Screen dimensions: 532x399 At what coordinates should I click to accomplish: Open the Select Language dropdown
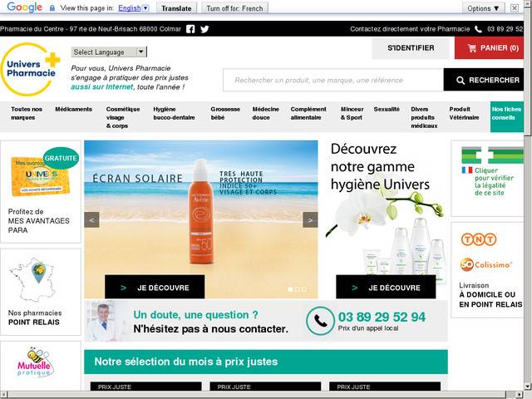click(109, 52)
